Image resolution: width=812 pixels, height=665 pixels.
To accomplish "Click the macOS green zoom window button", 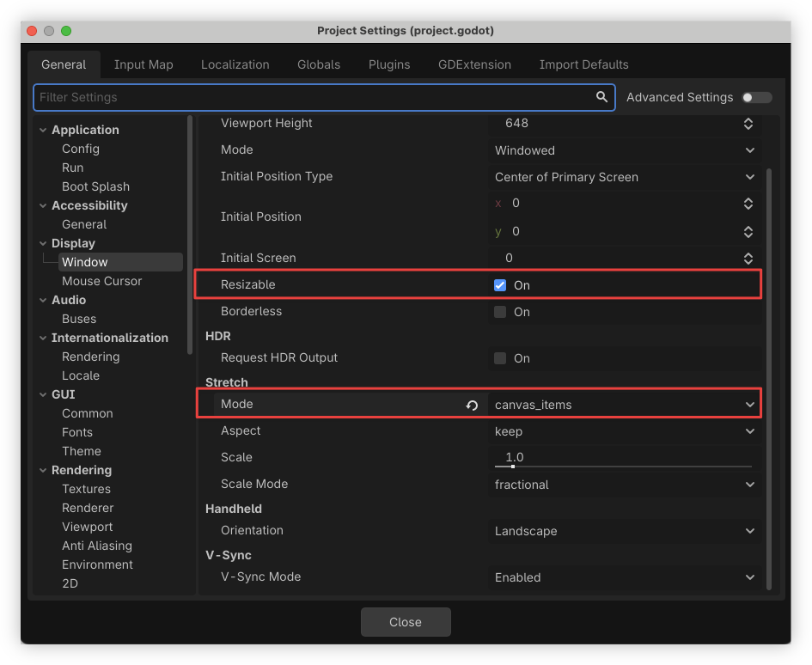I will click(x=66, y=31).
